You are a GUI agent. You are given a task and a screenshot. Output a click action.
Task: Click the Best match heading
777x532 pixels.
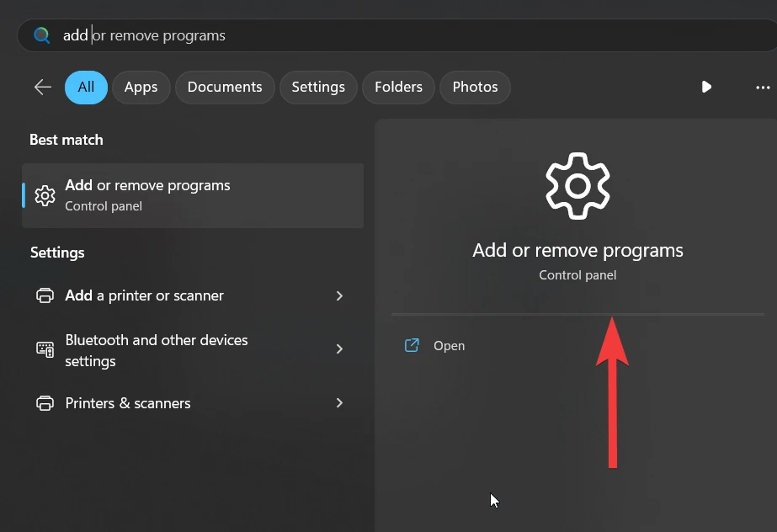pyautogui.click(x=67, y=141)
